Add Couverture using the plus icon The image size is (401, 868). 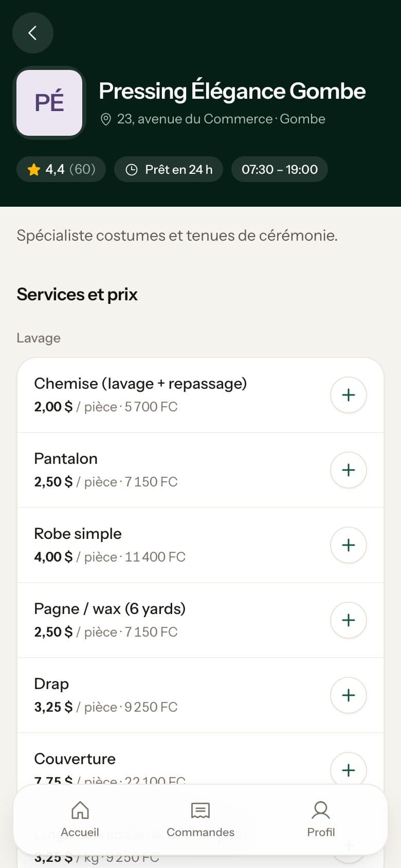tap(349, 770)
